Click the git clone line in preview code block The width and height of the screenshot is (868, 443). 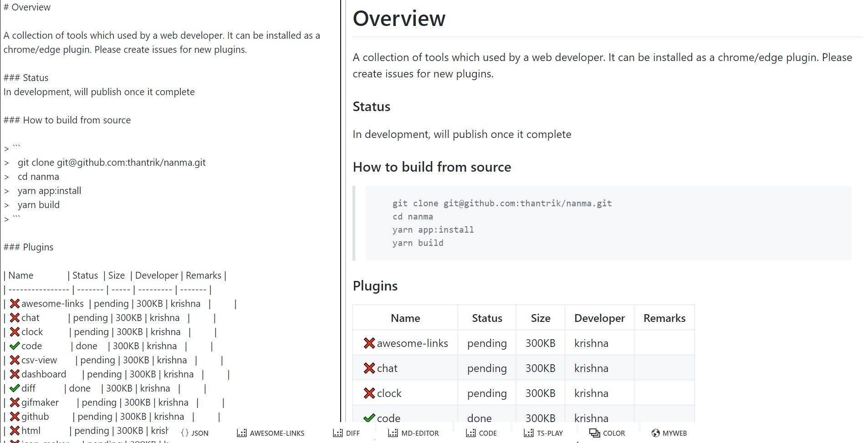(x=502, y=204)
